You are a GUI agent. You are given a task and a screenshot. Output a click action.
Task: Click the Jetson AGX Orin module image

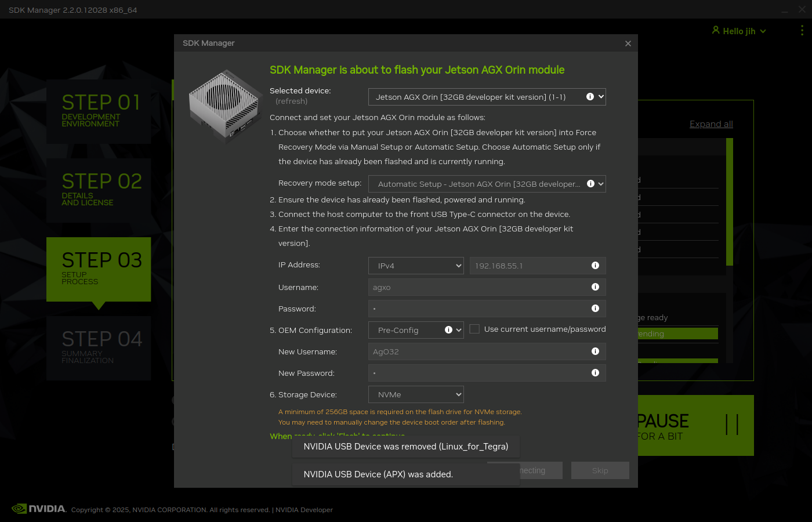(x=225, y=107)
